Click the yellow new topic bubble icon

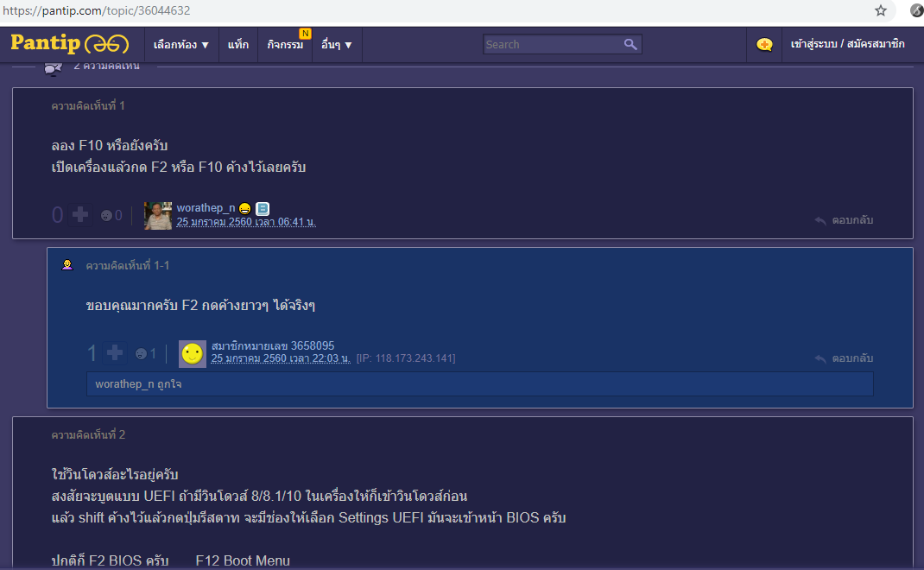pyautogui.click(x=764, y=45)
